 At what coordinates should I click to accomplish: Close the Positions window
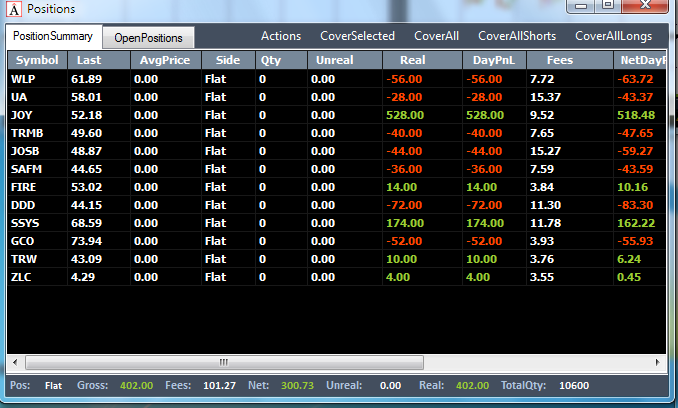pyautogui.click(x=645, y=5)
